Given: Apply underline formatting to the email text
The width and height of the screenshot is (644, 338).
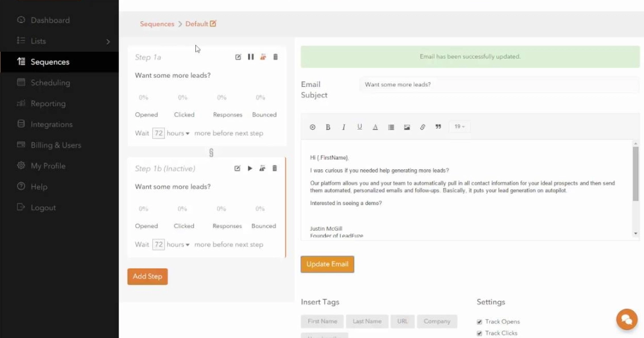Looking at the screenshot, I should tap(359, 127).
